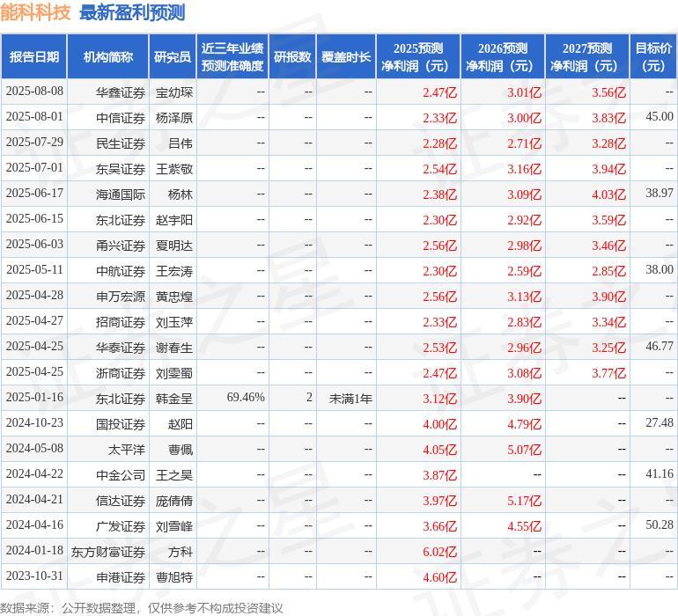Image resolution: width=678 pixels, height=616 pixels.
Task: Select the 2027预测净利润 column header
Action: 587,56
